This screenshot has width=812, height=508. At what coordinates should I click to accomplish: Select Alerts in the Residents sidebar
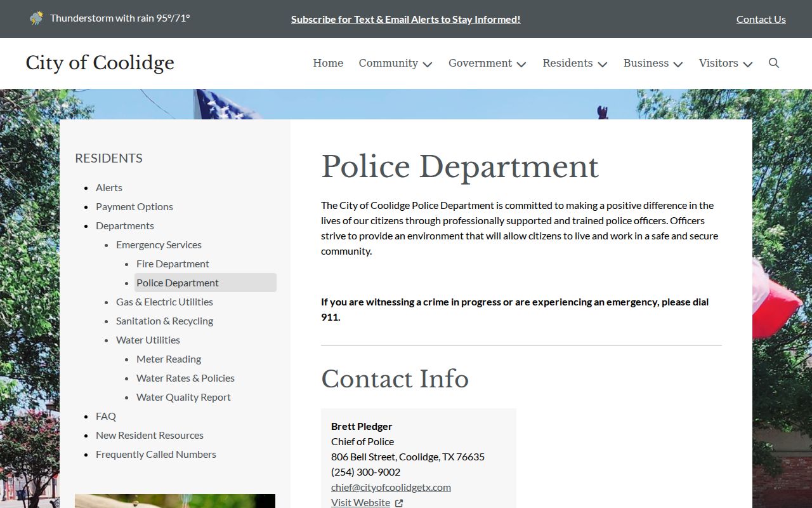click(109, 187)
